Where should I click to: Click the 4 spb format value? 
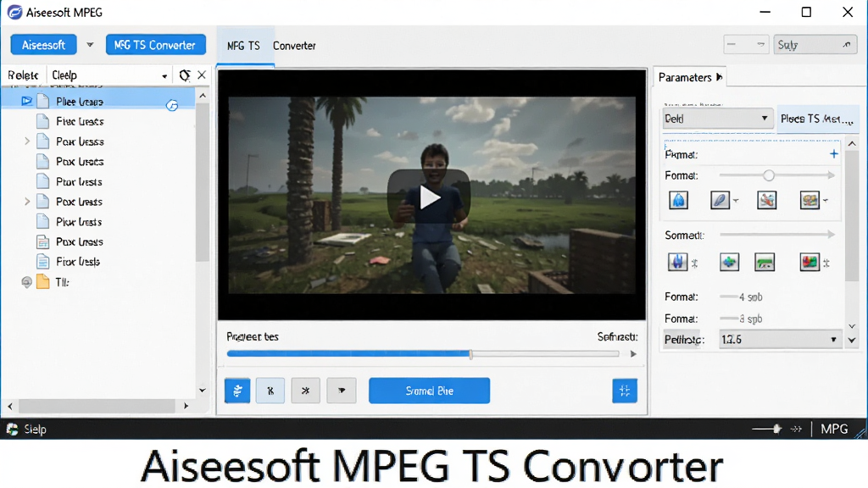751,297
